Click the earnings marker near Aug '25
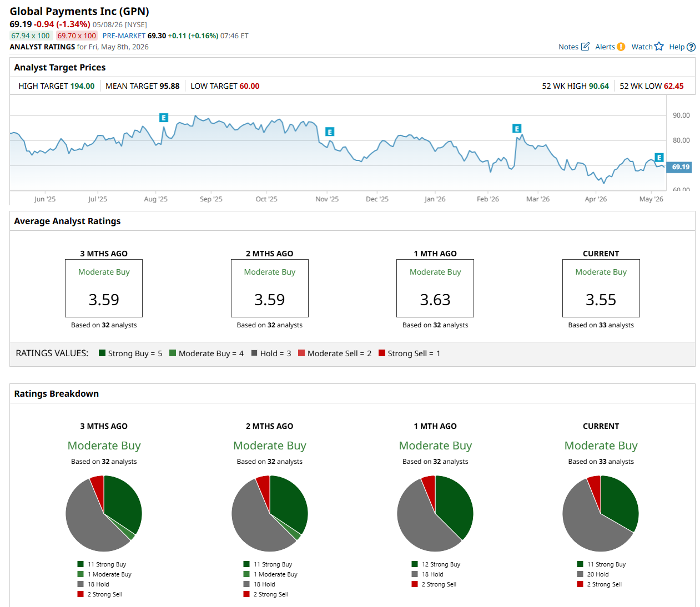700x607 pixels. click(163, 118)
